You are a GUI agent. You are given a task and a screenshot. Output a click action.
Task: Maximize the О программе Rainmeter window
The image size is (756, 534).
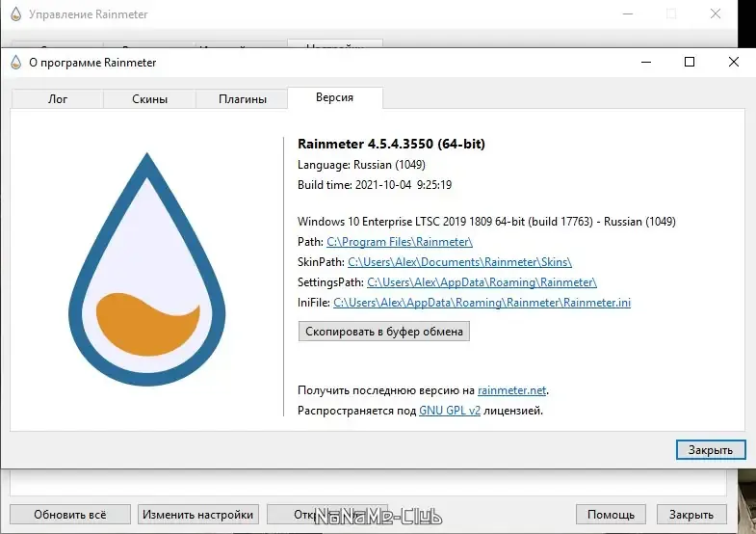click(x=690, y=62)
